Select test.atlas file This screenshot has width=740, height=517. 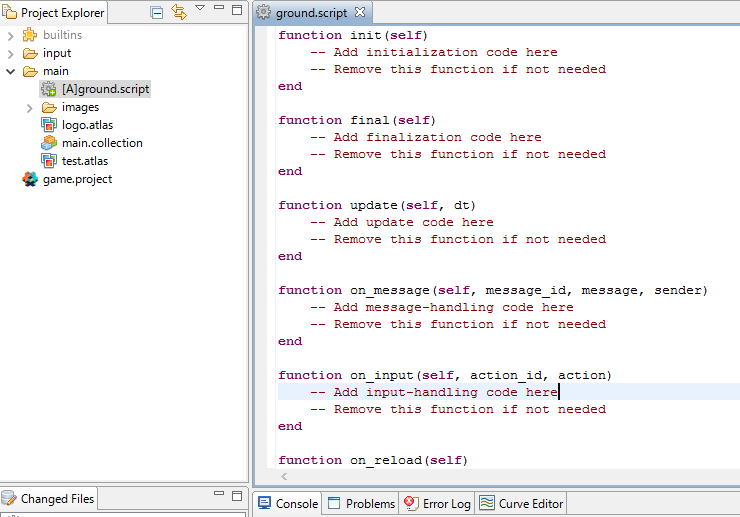85,161
